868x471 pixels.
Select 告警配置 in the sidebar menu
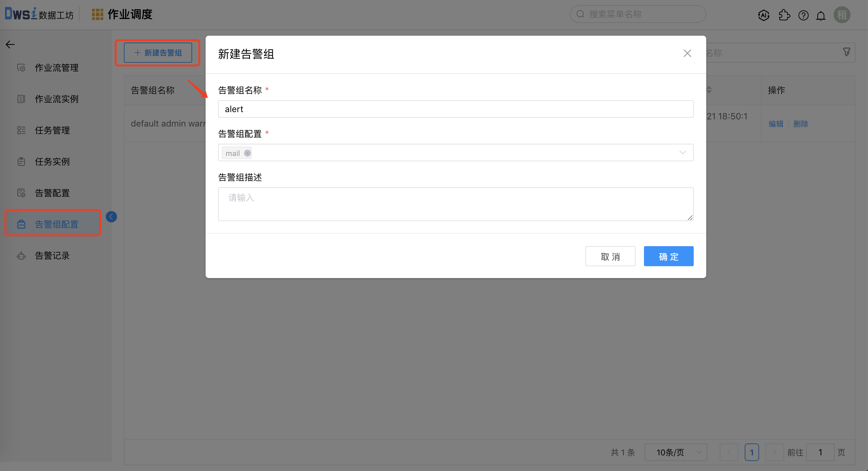tap(52, 193)
